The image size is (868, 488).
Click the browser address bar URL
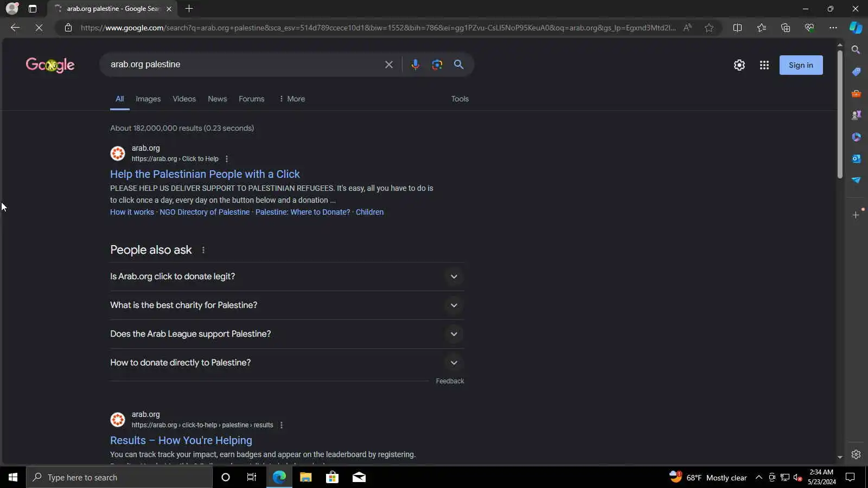[378, 28]
